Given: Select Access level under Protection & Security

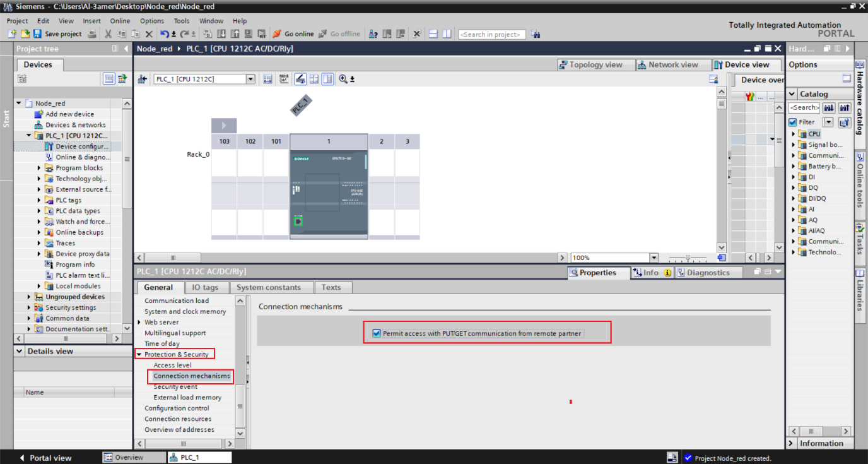Looking at the screenshot, I should tap(172, 366).
